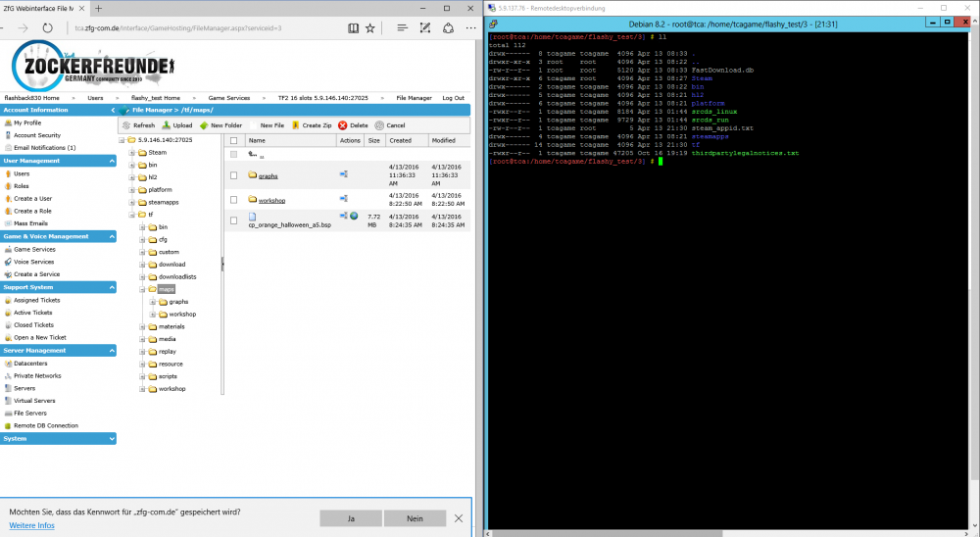The image size is (980, 537).
Task: Select the cp_orange_halloween_a5.bsp file checkbox
Action: pyautogui.click(x=233, y=220)
